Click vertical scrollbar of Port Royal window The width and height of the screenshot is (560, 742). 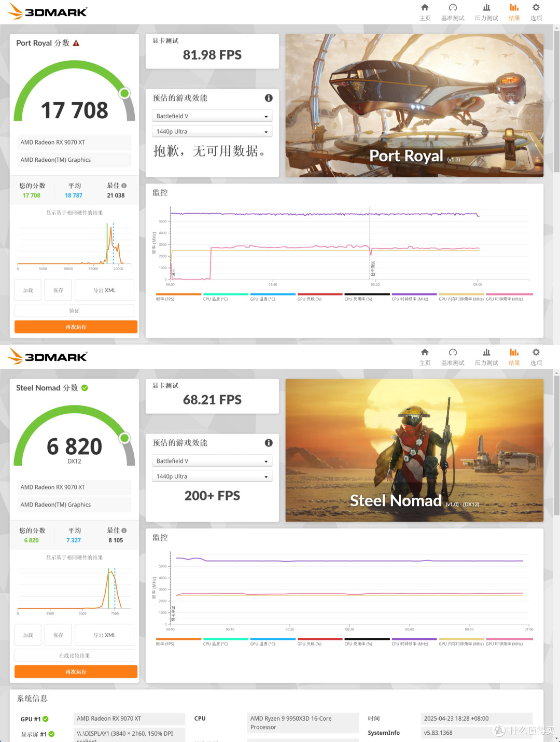(556, 101)
